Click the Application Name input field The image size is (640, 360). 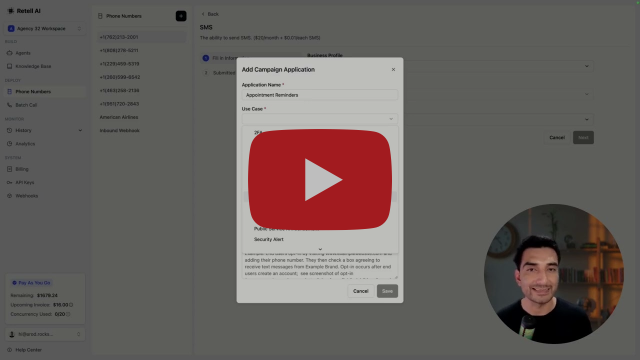point(320,95)
